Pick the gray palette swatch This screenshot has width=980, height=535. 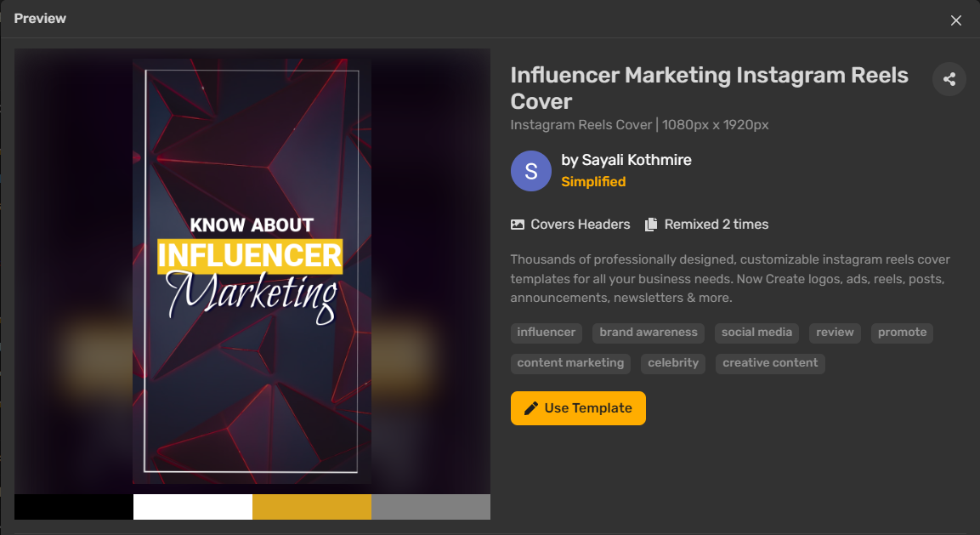(431, 507)
